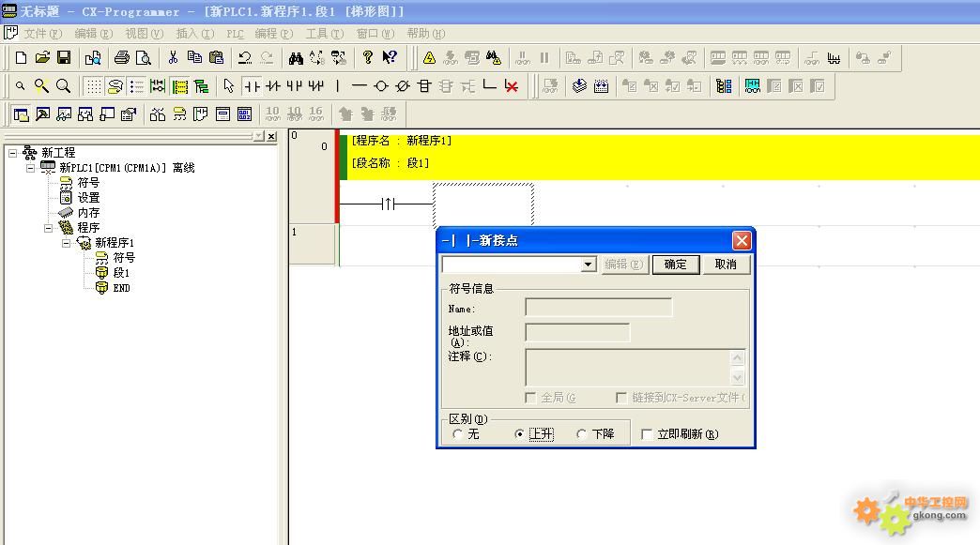The image size is (980, 545).
Task: Click the Name input field
Action: tap(598, 308)
